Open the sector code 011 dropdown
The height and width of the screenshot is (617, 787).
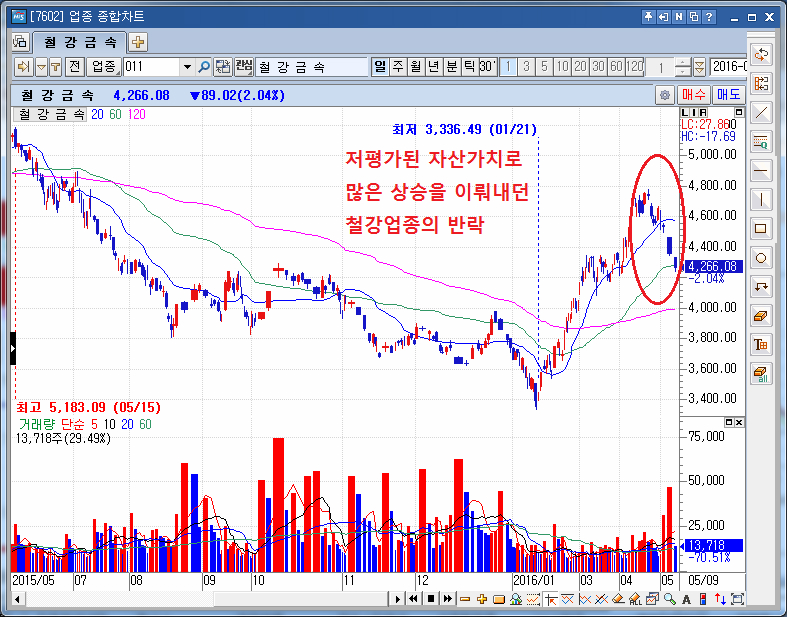[x=186, y=67]
